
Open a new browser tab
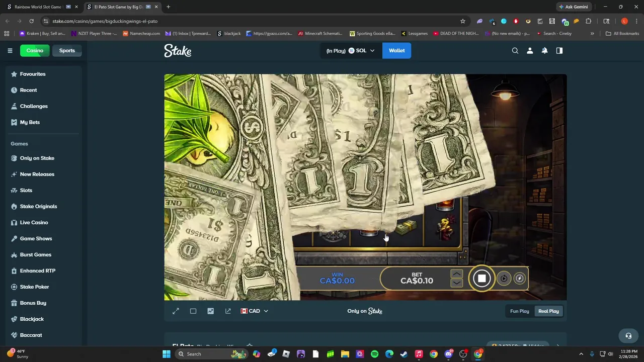(x=168, y=7)
